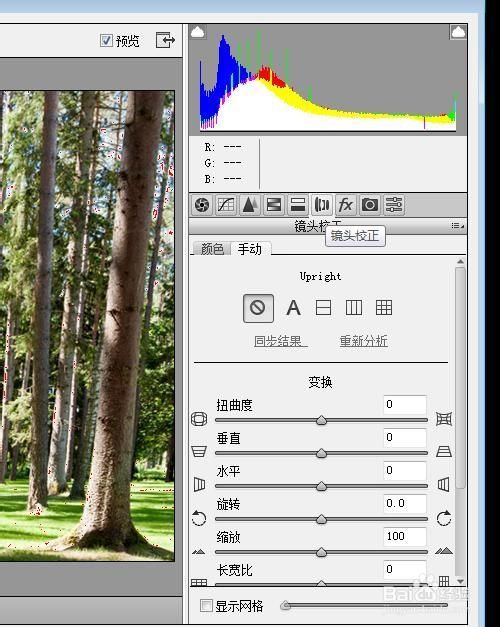Click the panel scrollbar up arrow
The height and width of the screenshot is (627, 500).
point(460,262)
